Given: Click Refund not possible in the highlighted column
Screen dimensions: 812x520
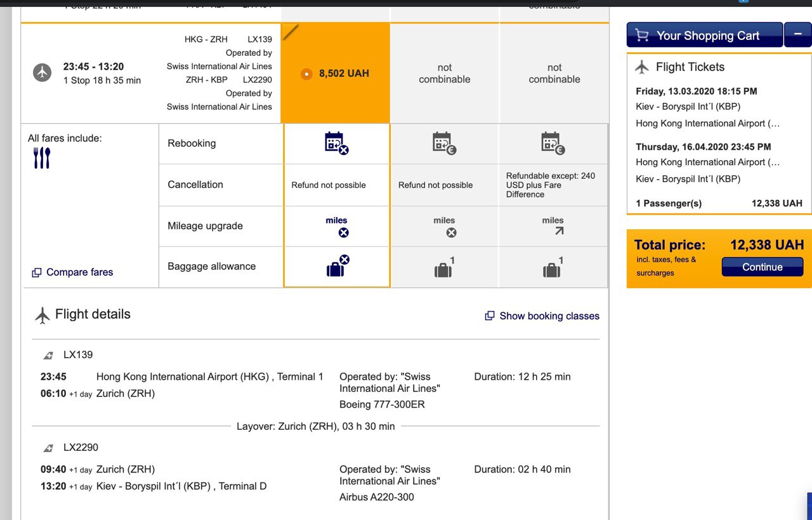Looking at the screenshot, I should (x=329, y=185).
